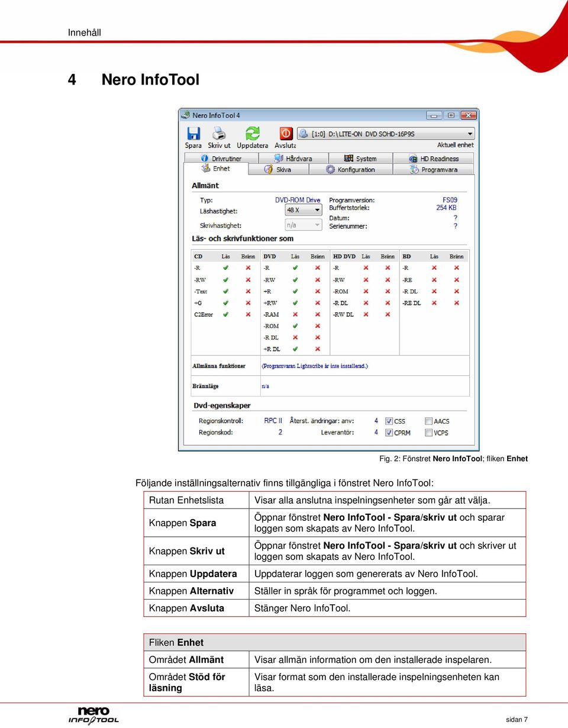Image resolution: width=568 pixels, height=728 pixels.
Task: Close the Nero InfoTool 4 window
Action: click(x=468, y=115)
